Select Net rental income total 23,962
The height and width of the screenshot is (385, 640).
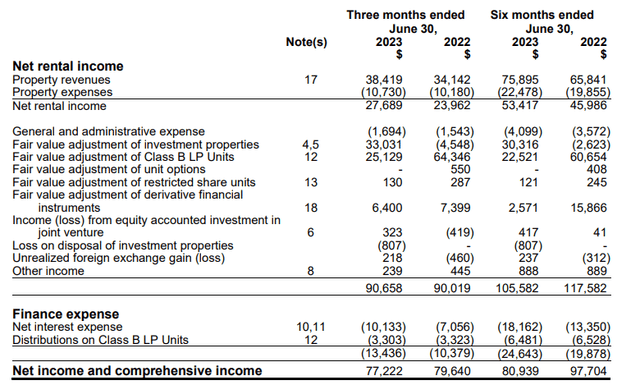(452, 105)
